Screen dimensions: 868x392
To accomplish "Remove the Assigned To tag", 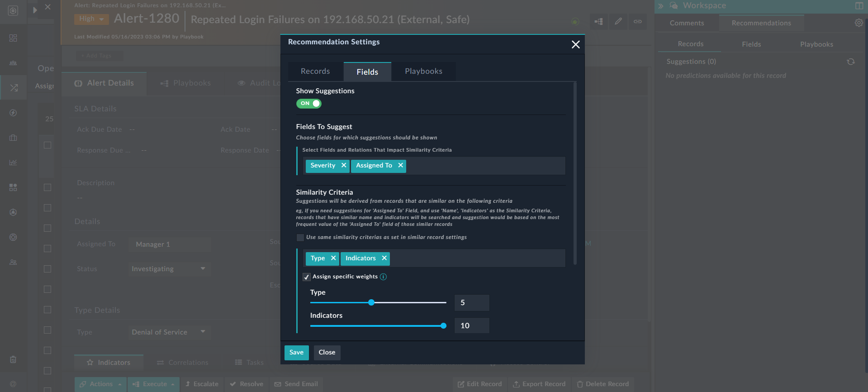I will tap(400, 166).
